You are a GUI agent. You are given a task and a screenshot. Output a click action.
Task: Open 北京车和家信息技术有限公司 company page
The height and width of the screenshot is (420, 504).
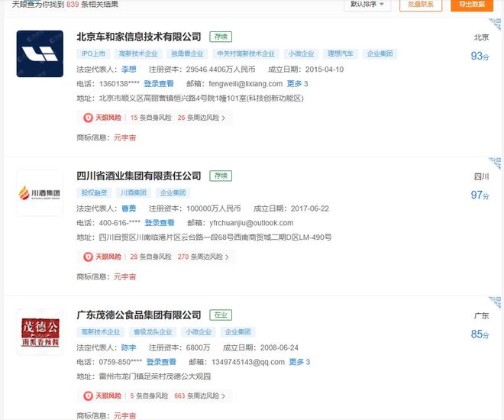[x=139, y=37]
